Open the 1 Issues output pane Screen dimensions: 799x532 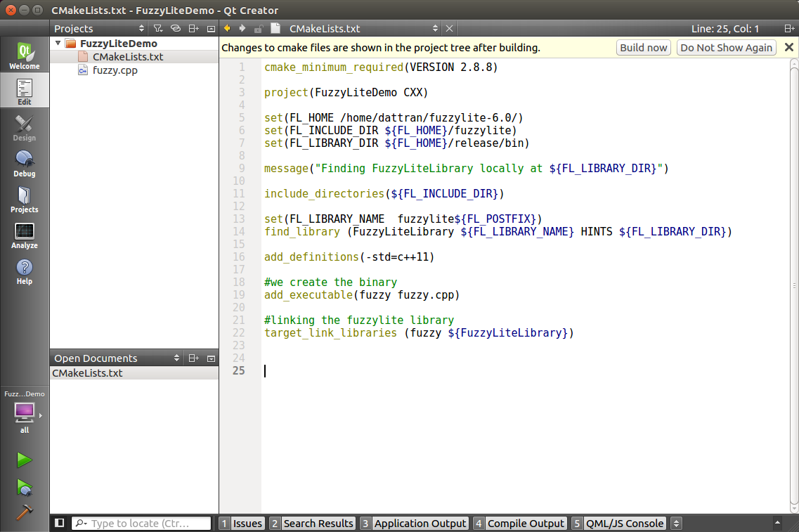point(241,524)
